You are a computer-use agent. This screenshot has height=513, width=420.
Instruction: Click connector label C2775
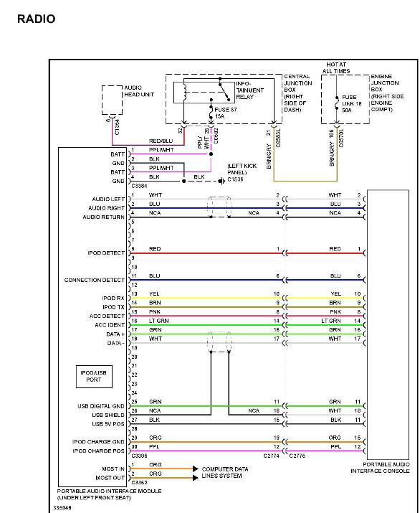coord(297,456)
